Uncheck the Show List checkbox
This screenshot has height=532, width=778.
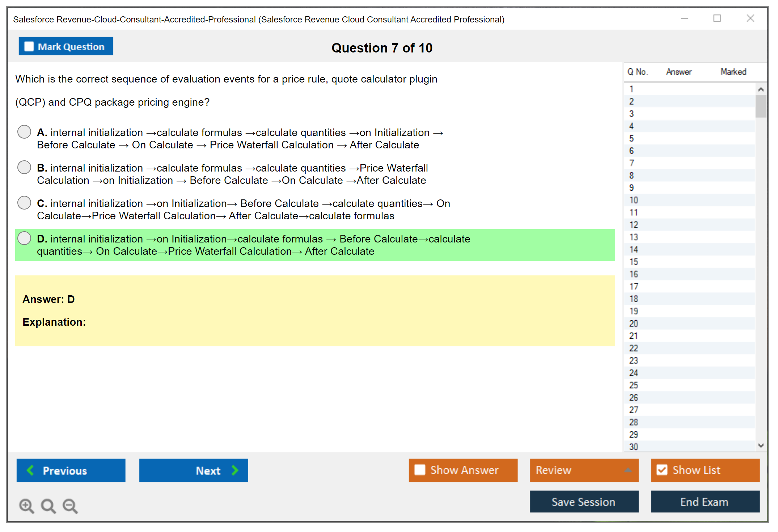662,470
